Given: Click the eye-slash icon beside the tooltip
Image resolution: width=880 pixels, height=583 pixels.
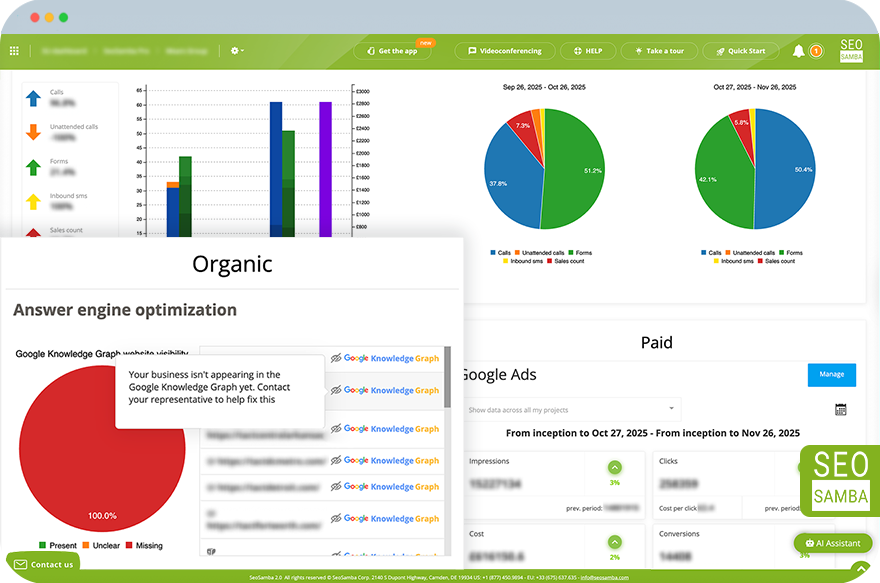Looking at the screenshot, I should (x=336, y=390).
